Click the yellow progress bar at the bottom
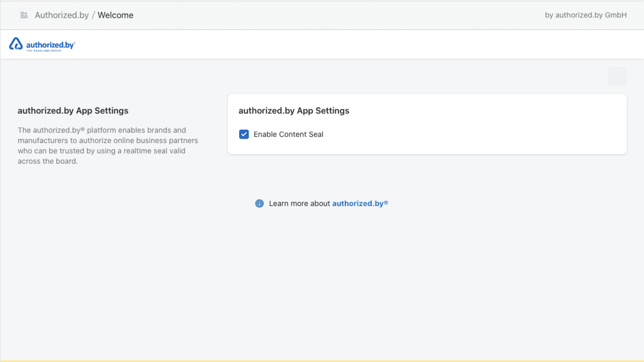The image size is (644, 362). (322, 360)
